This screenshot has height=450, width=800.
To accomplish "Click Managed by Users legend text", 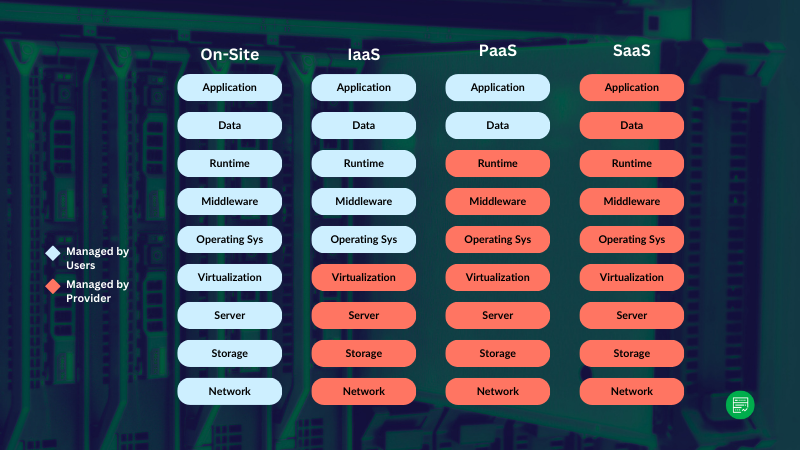I will tap(97, 258).
